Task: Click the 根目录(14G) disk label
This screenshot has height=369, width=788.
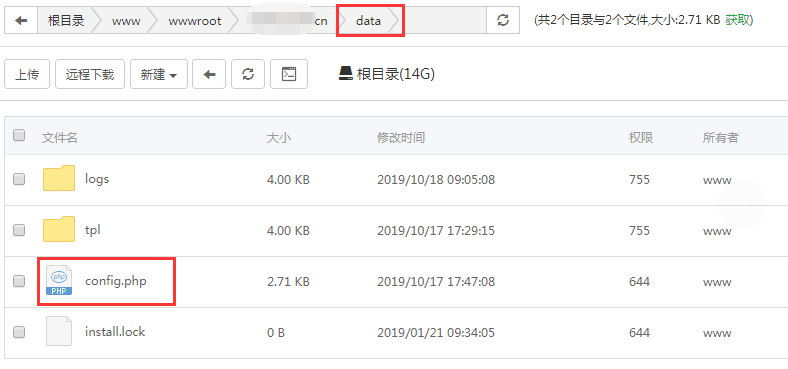Action: [396, 74]
